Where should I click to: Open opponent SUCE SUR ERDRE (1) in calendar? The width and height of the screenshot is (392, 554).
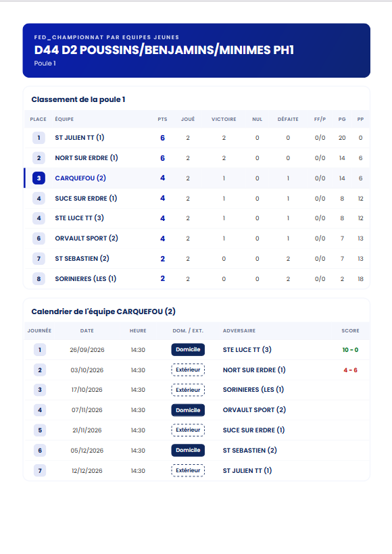(253, 430)
